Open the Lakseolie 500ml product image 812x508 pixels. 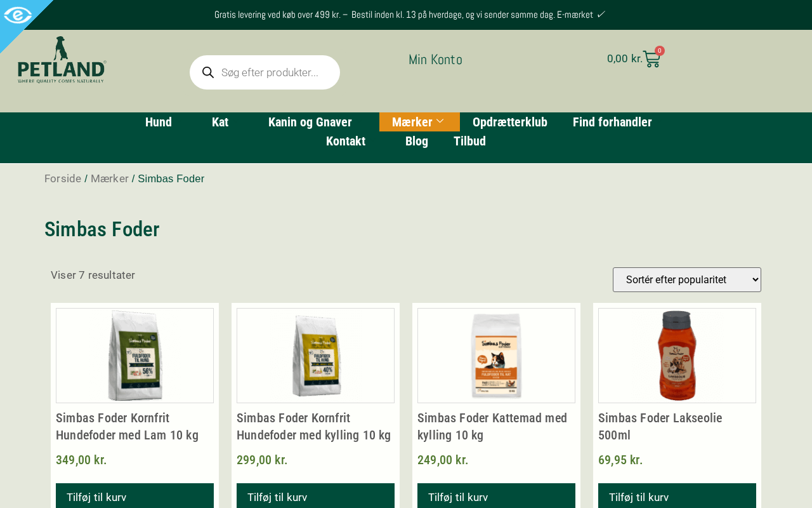677,356
